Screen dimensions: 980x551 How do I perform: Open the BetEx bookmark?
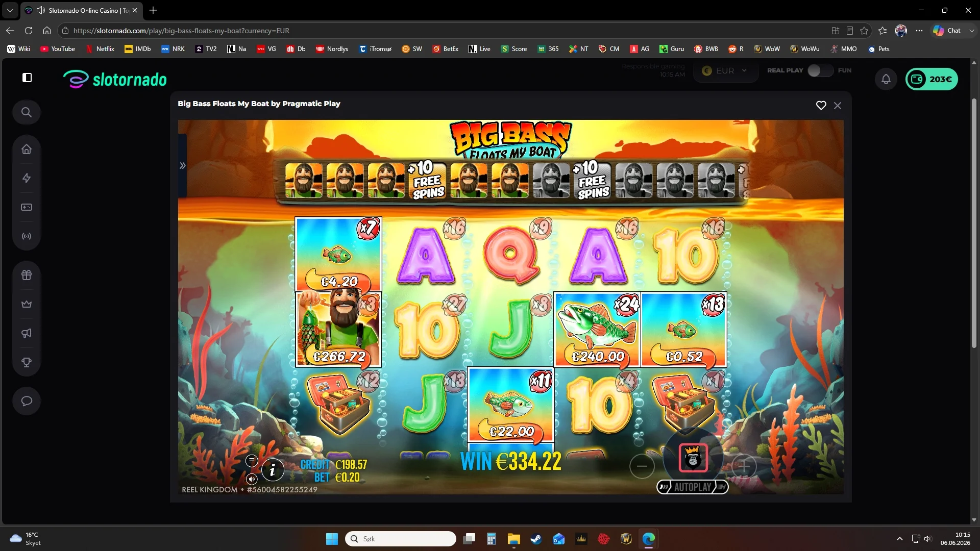click(445, 49)
